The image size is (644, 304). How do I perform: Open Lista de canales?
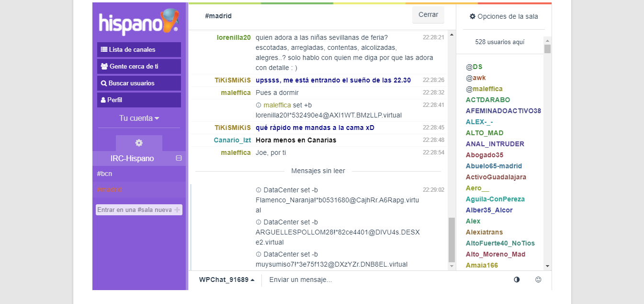pos(139,49)
